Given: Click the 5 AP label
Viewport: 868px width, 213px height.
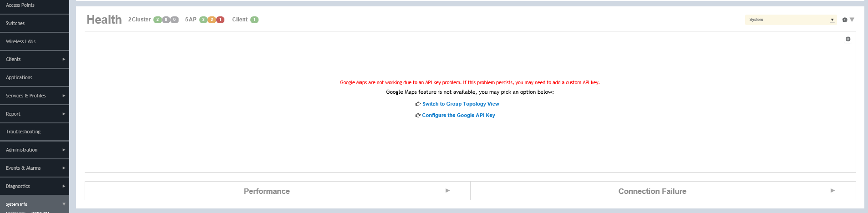Looking at the screenshot, I should pyautogui.click(x=191, y=20).
